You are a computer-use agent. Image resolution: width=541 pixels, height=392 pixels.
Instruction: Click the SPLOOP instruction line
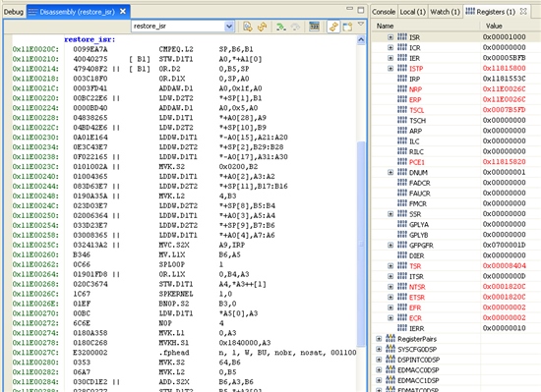pos(185,264)
